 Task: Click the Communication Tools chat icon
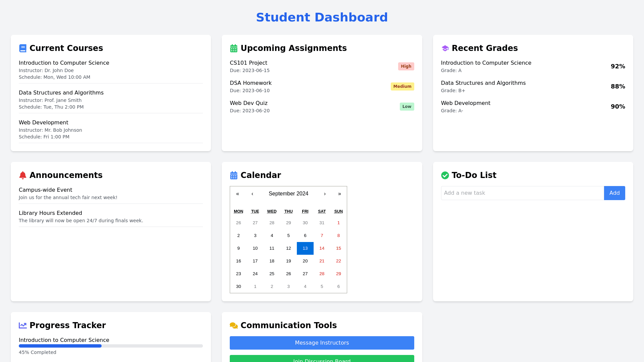pyautogui.click(x=233, y=325)
